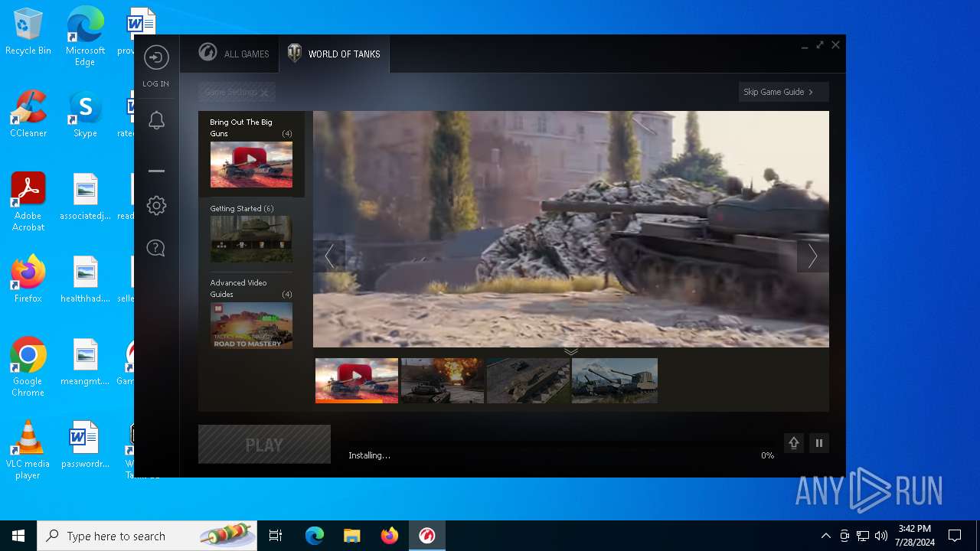Open File Explorer from taskbar

(x=351, y=536)
